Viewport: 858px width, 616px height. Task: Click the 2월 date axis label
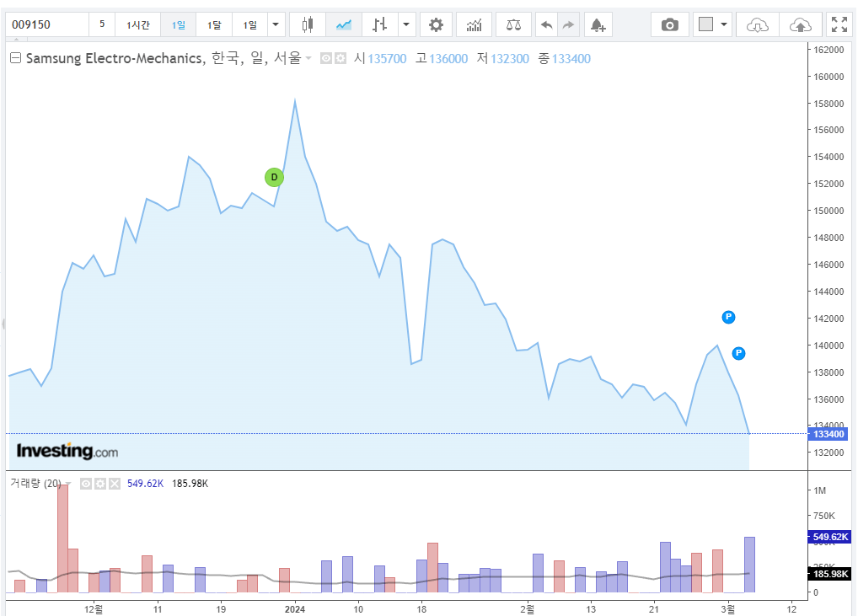click(527, 609)
